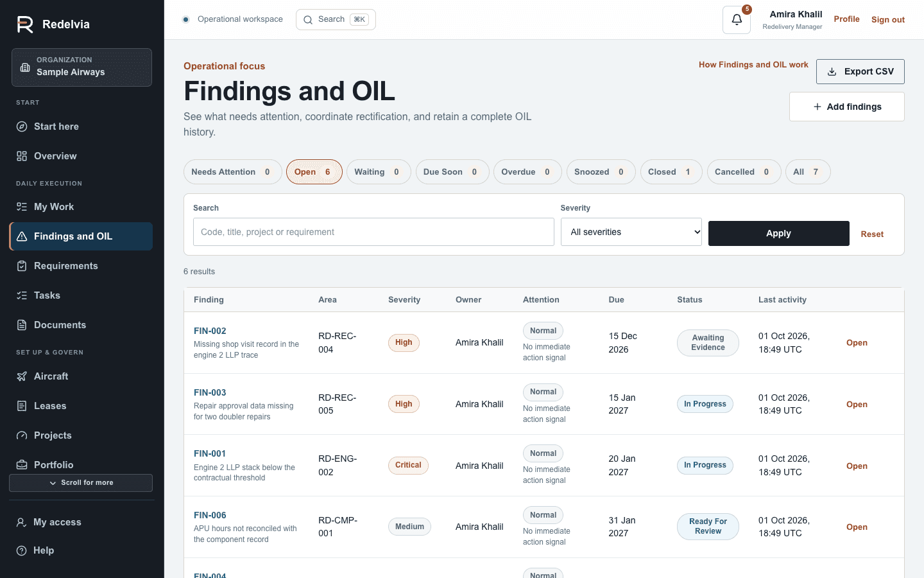Click the Overview dashboard icon
Image resolution: width=924 pixels, height=578 pixels.
pos(22,156)
